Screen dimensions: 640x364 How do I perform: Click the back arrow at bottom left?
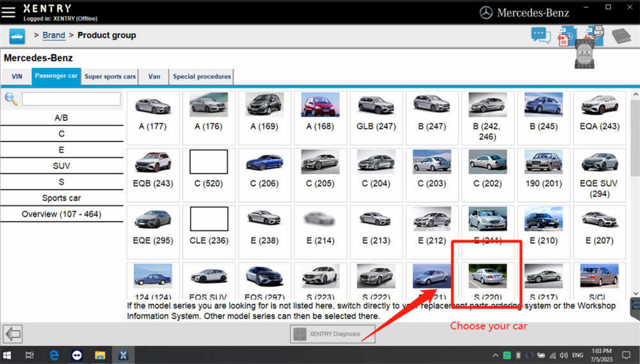(x=13, y=333)
